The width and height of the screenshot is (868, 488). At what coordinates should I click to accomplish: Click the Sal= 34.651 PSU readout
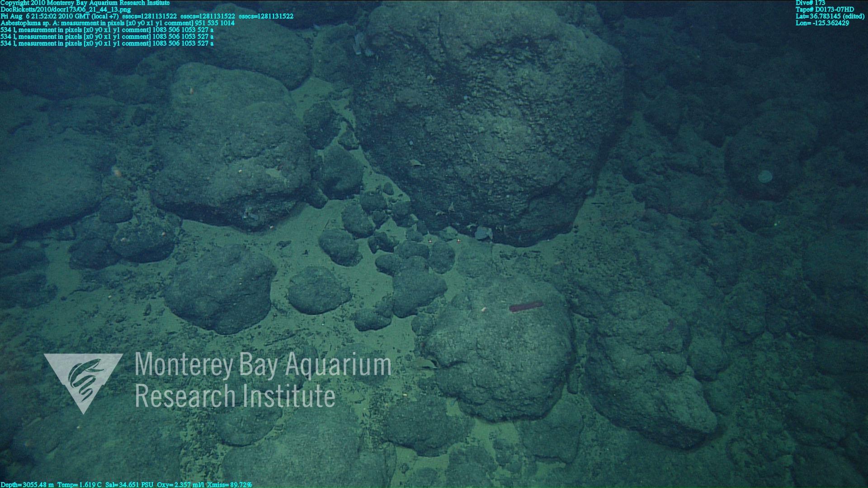[x=129, y=484]
